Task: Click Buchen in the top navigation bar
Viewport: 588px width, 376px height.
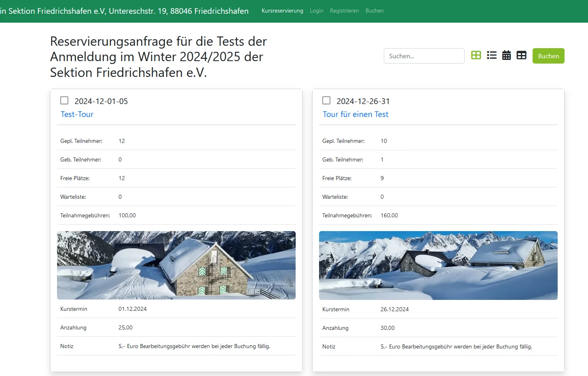Action: 374,11
